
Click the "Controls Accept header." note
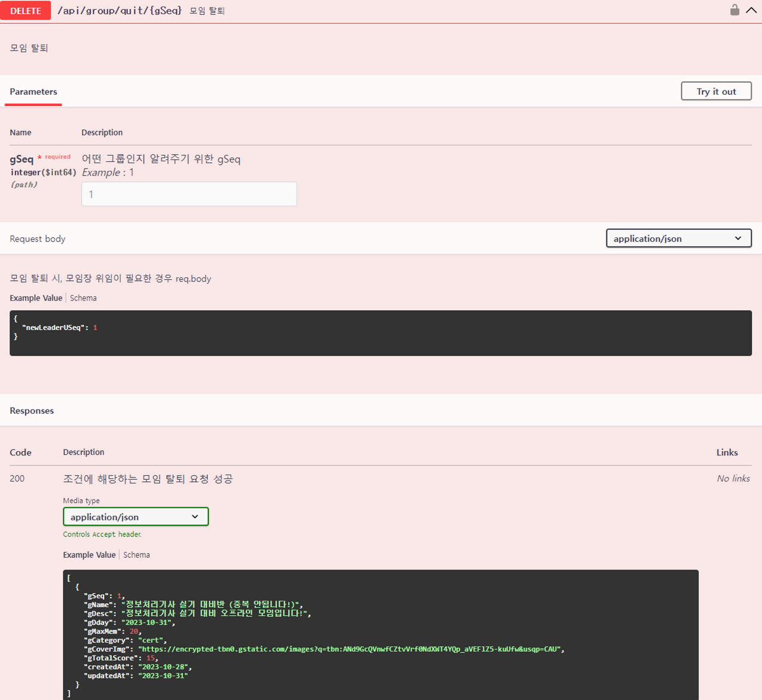pyautogui.click(x=102, y=535)
